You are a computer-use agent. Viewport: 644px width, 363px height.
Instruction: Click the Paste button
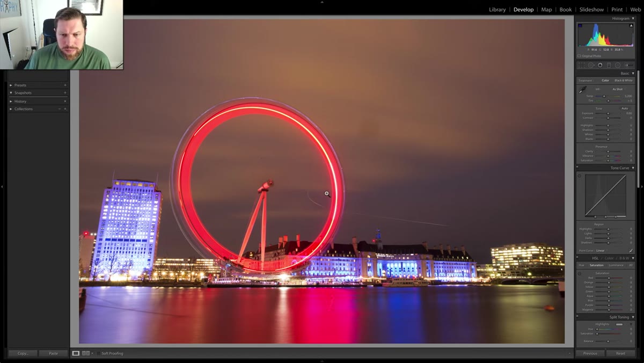(x=53, y=353)
